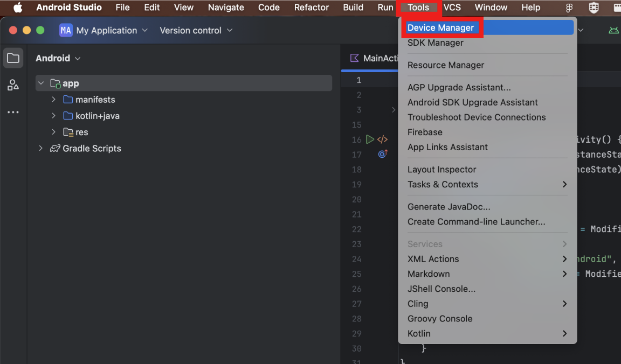621x364 pixels.
Task: Open the Project folder tool window icon
Action: click(13, 58)
